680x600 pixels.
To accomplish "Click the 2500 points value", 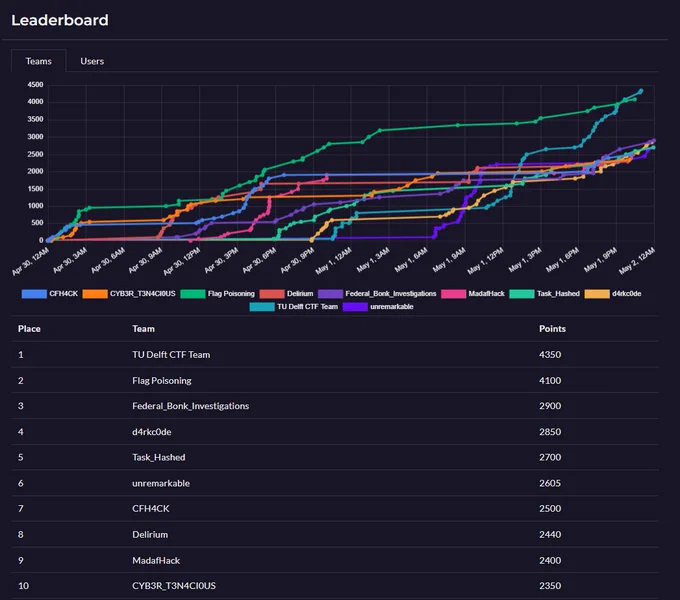I will (x=550, y=509).
